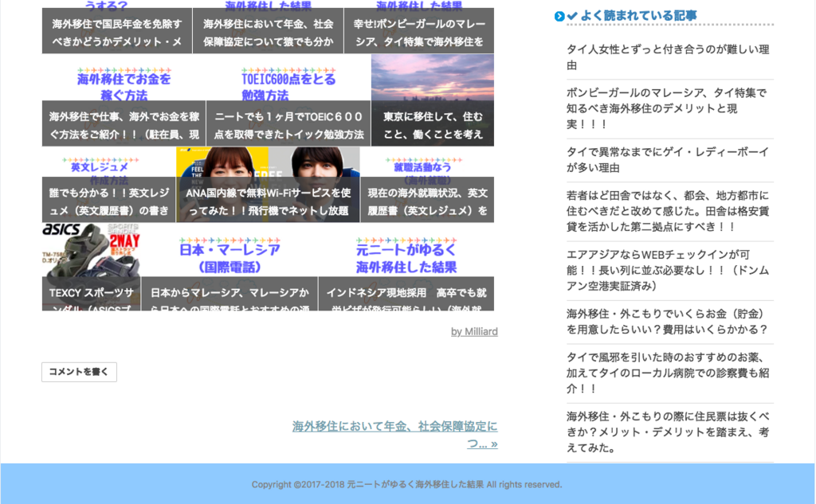Open sidebar article タイ人女性とずっと付き合うのが難しい理由

coord(668,57)
